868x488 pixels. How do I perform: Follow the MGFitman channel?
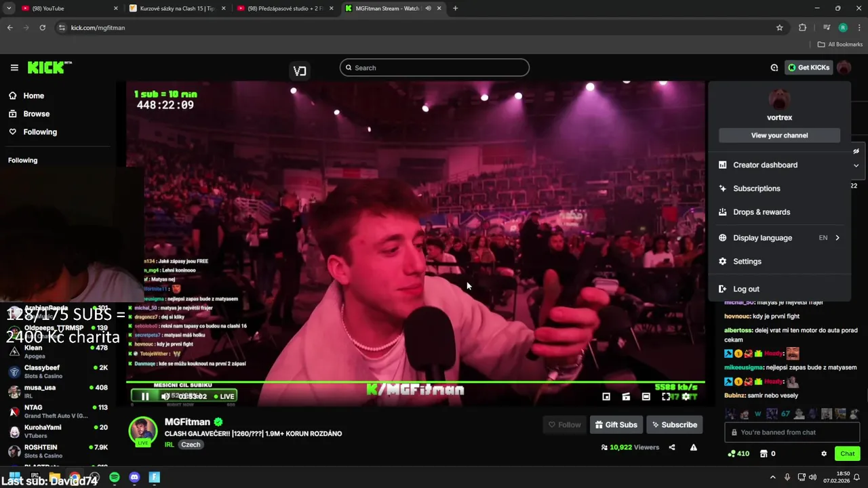564,425
